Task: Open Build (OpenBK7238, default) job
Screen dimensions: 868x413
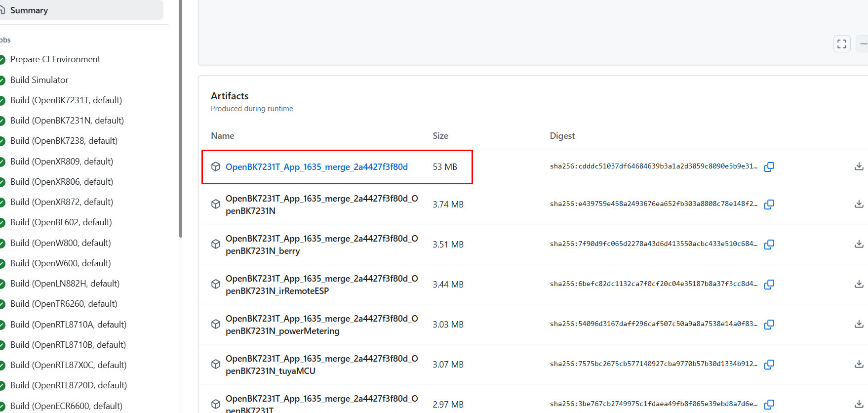Action: pyautogui.click(x=64, y=141)
